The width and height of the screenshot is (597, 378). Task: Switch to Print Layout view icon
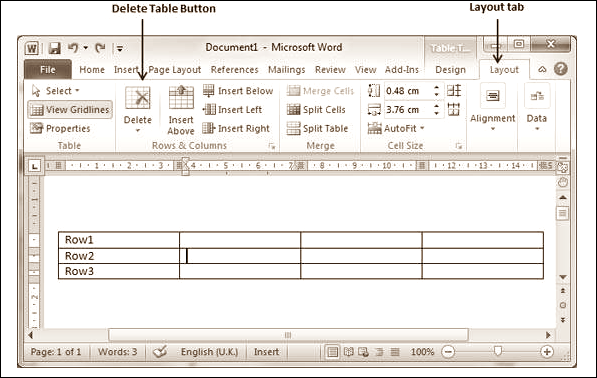click(332, 352)
